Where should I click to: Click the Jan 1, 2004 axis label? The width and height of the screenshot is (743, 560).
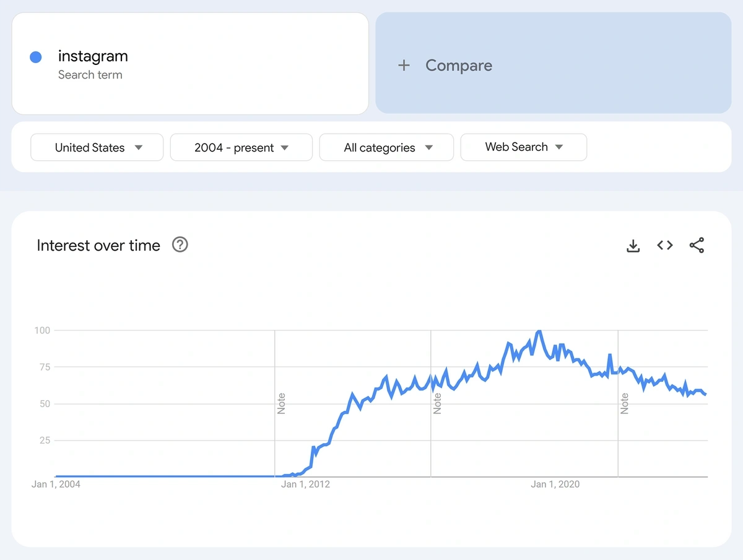pos(56,485)
